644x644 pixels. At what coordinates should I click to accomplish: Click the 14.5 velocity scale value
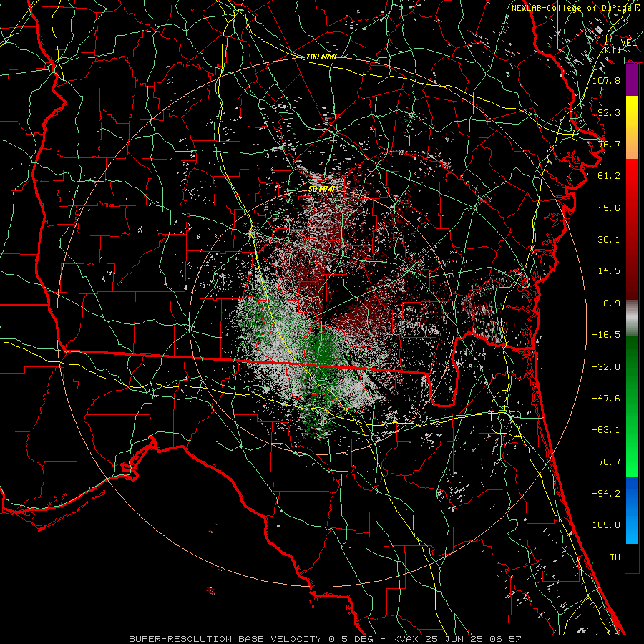(609, 271)
